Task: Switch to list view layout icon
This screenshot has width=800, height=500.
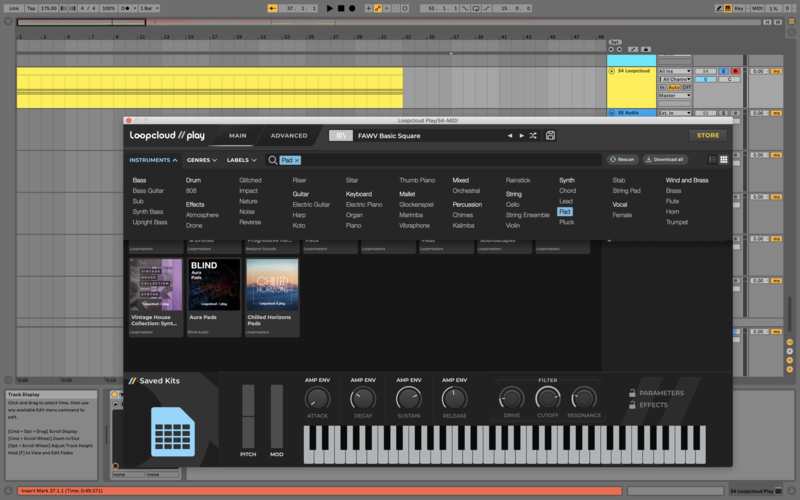Action: tap(712, 159)
